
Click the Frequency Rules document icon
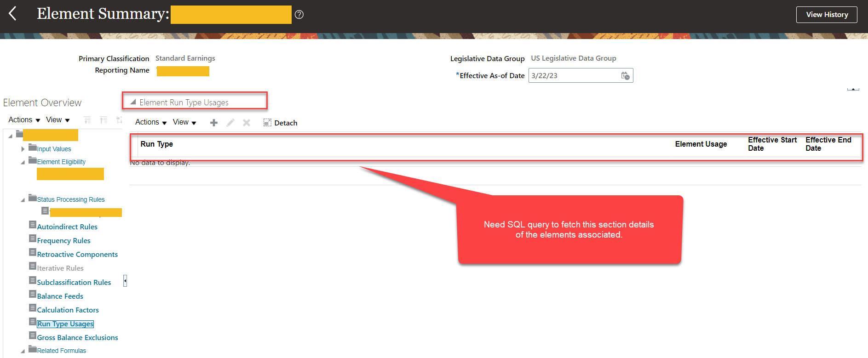pyautogui.click(x=32, y=239)
